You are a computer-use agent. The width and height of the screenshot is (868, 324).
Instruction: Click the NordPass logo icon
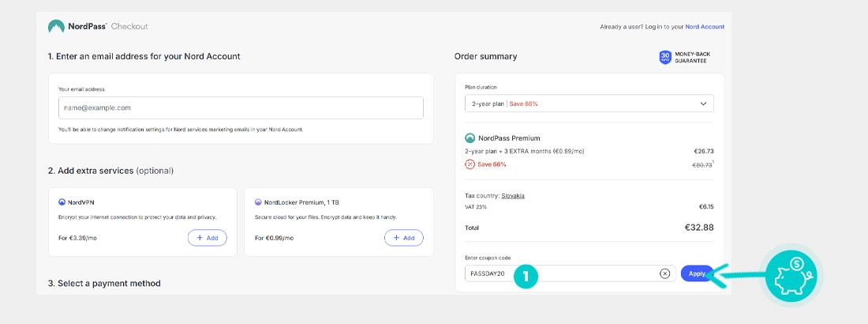click(56, 26)
